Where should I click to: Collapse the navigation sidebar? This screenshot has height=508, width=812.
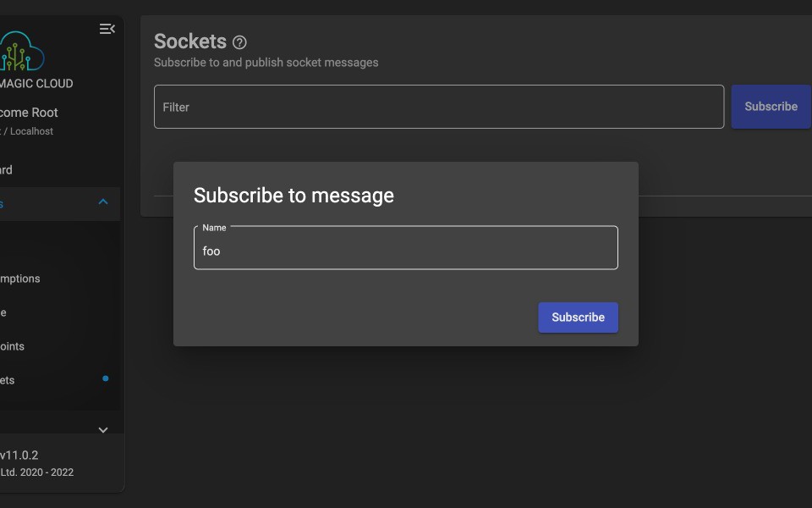click(x=107, y=28)
